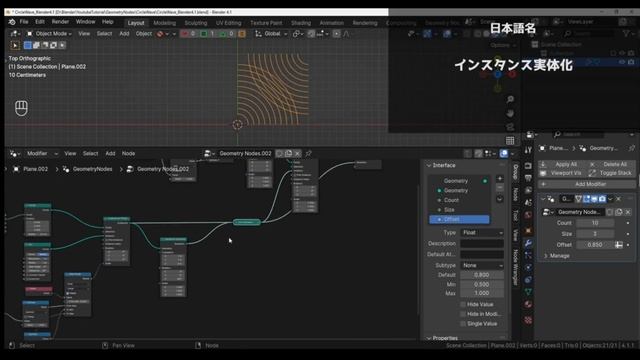This screenshot has height=360, width=640.
Task: Open the Render menu
Action: (x=60, y=22)
